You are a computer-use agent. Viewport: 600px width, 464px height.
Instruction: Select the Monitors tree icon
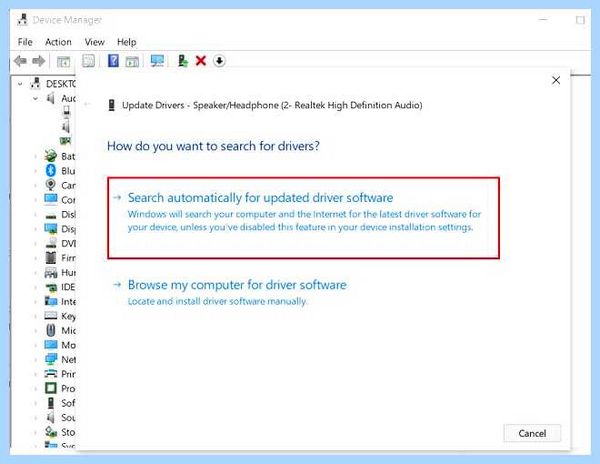51,345
